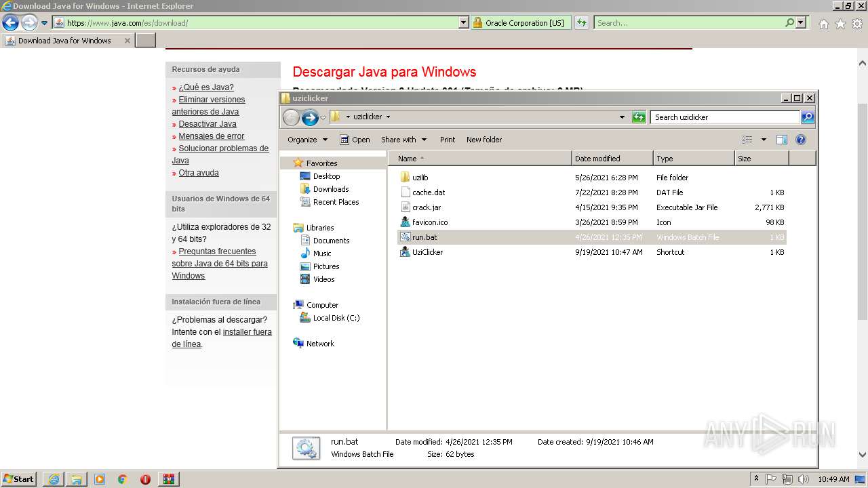The height and width of the screenshot is (488, 868).
Task: Open the Explorer recent pages dropdown arrow
Action: pyautogui.click(x=323, y=117)
